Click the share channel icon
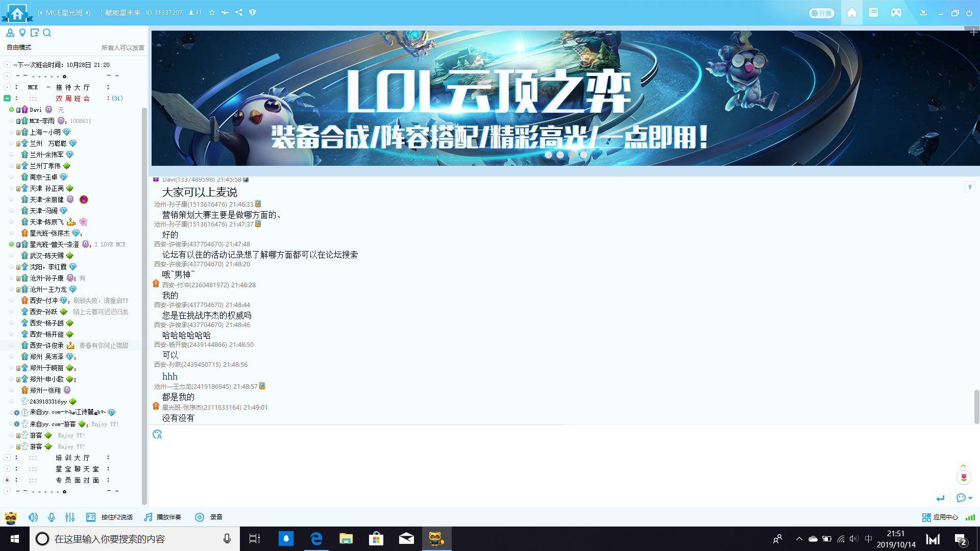Viewport: 980px width, 551px height. click(239, 12)
